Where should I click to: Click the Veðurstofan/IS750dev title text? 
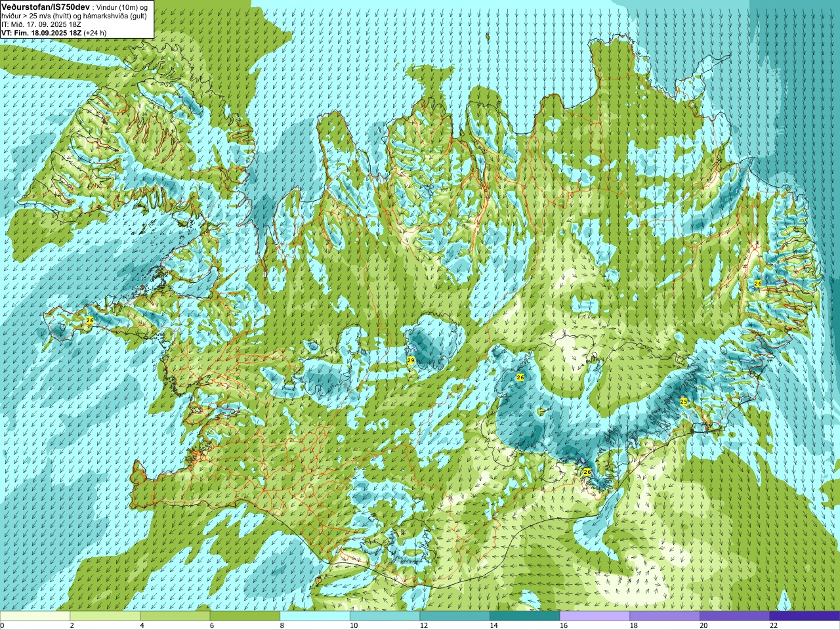click(45, 6)
